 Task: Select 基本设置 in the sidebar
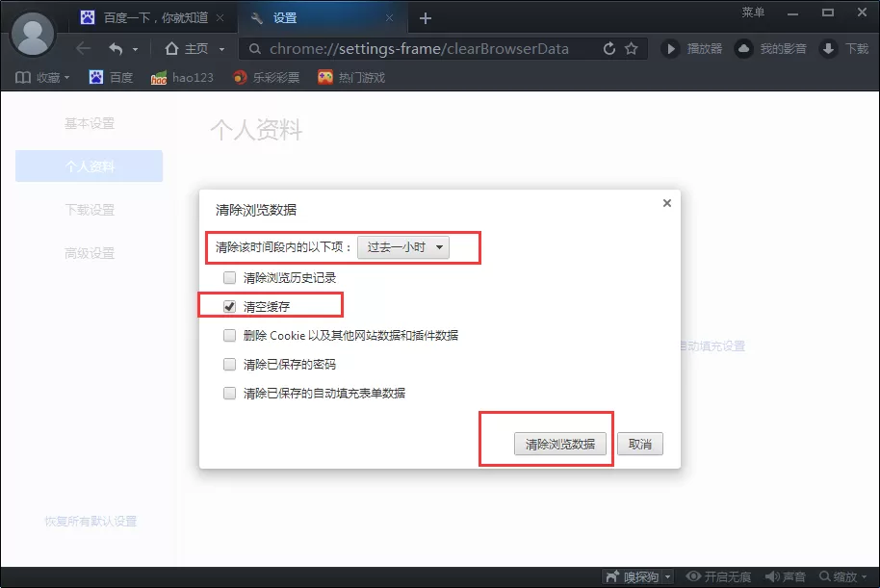pos(90,123)
